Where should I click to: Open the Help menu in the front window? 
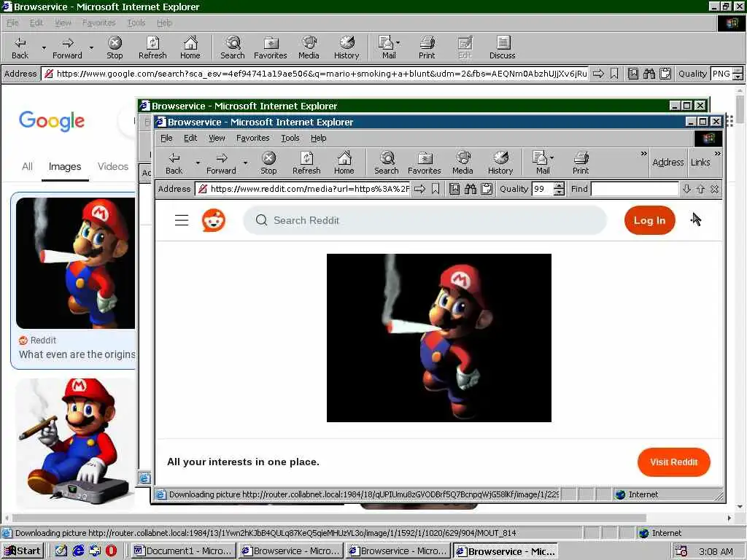pyautogui.click(x=318, y=138)
